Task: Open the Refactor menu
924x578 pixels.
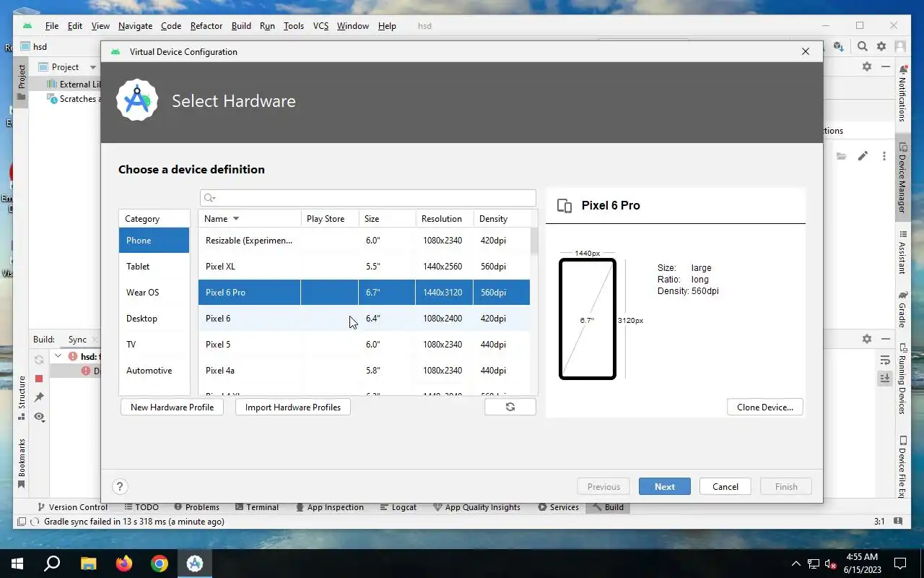Action: [x=206, y=26]
